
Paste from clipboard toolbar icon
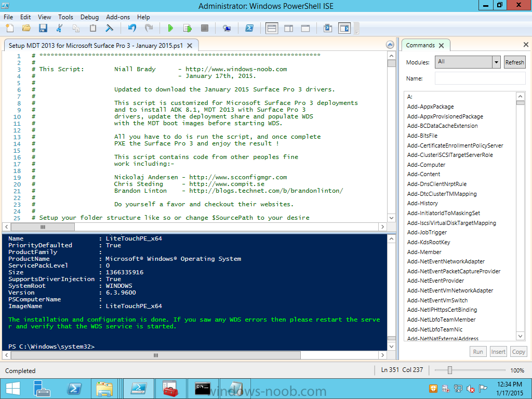92,28
